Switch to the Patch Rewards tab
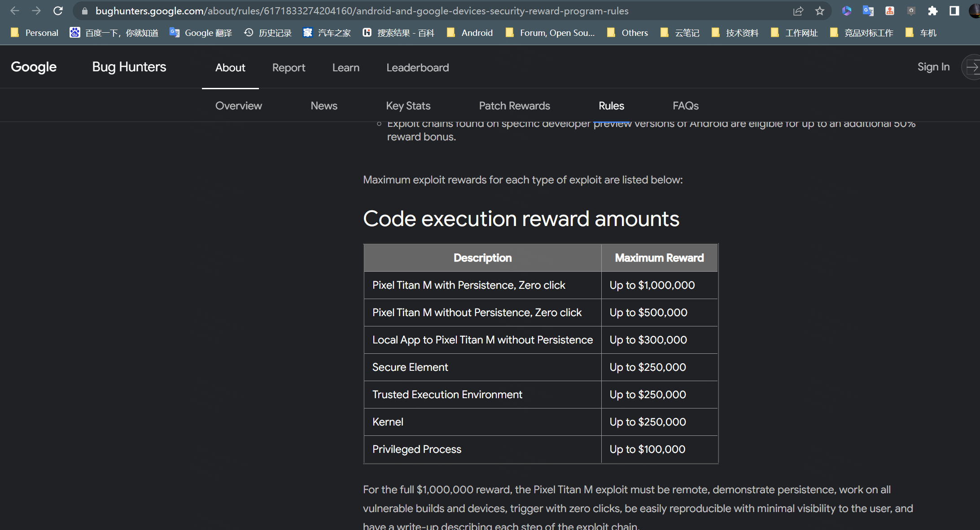Screen dimensions: 980x530 514,106
